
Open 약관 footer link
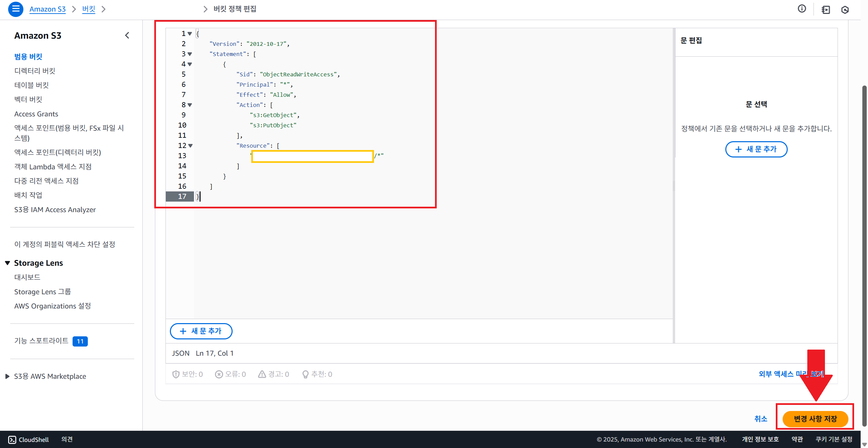tap(797, 440)
